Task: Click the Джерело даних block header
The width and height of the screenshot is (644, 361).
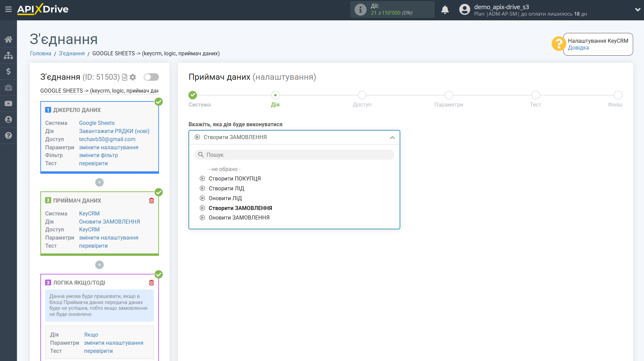Action: [77, 110]
